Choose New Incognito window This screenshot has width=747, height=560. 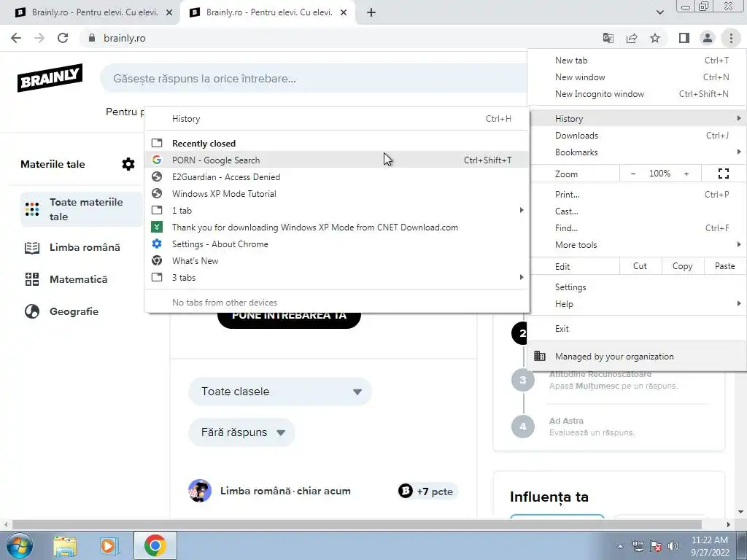point(636,94)
